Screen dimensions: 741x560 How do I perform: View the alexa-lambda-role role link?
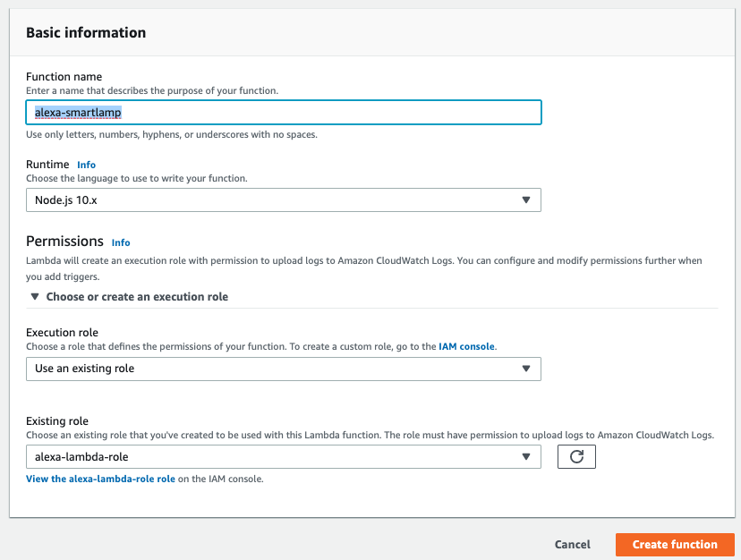(x=100, y=479)
